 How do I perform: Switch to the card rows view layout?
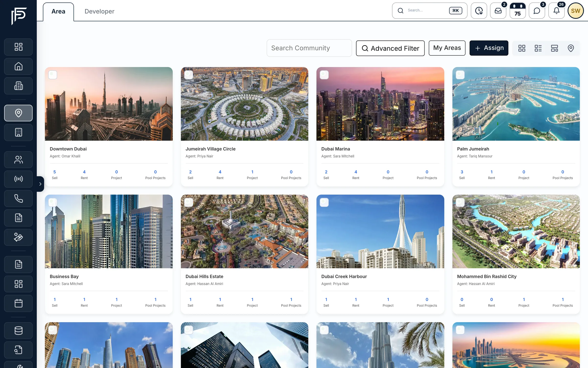coord(554,48)
